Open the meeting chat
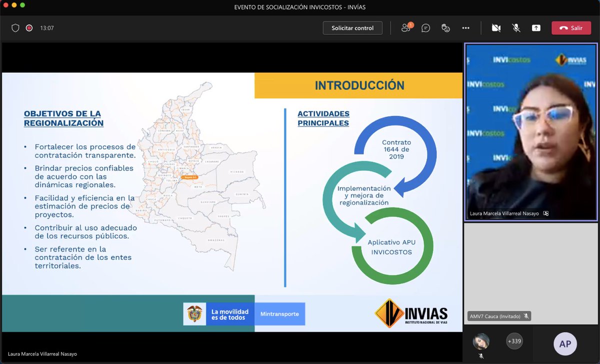This screenshot has height=364, width=600. (x=425, y=28)
